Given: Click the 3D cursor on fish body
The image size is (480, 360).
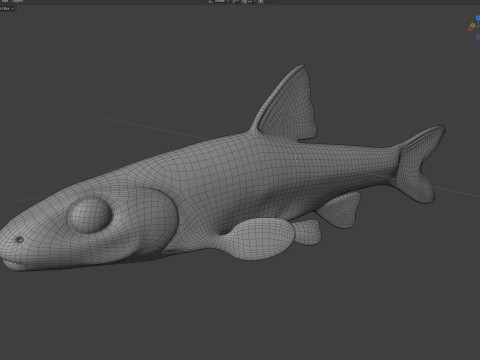Looking at the screenshot, I should 298,159.
